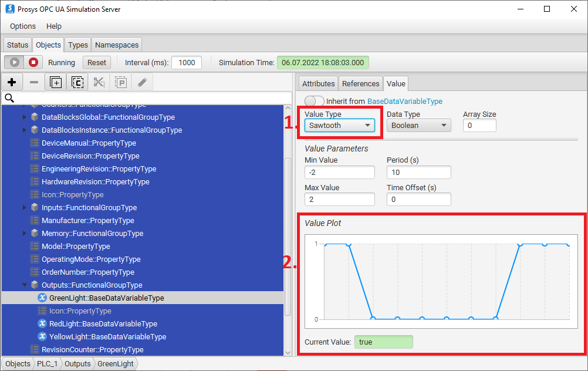
Task: Expand the Memory FunctionalGroupType node
Action: 25,234
